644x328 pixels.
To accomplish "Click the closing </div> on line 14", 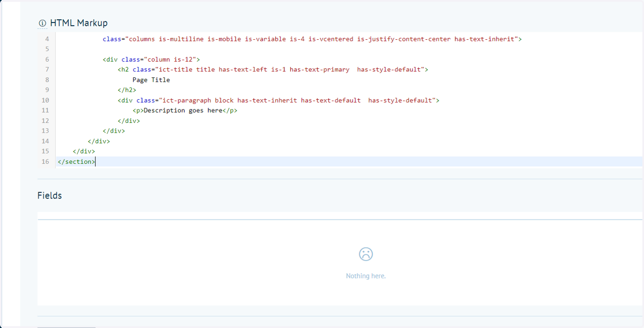I will pos(99,141).
